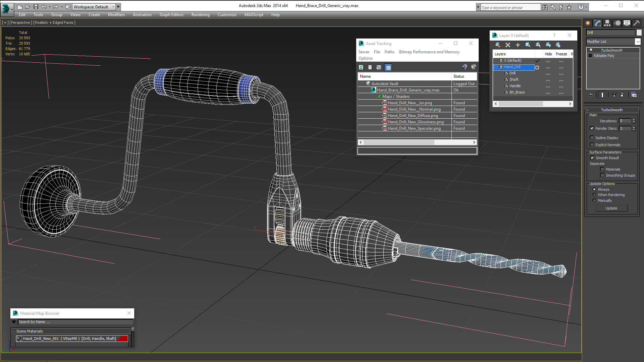Open Paths menu in Asset Tracking

point(389,52)
